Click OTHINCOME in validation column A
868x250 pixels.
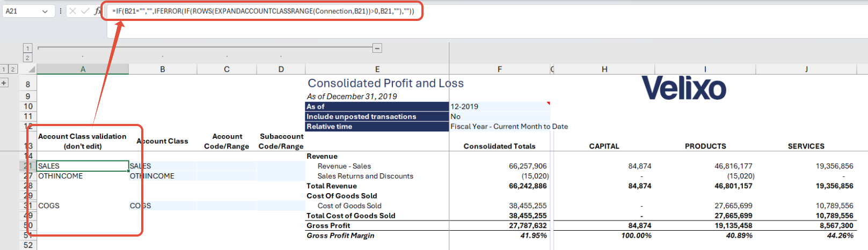(61, 176)
